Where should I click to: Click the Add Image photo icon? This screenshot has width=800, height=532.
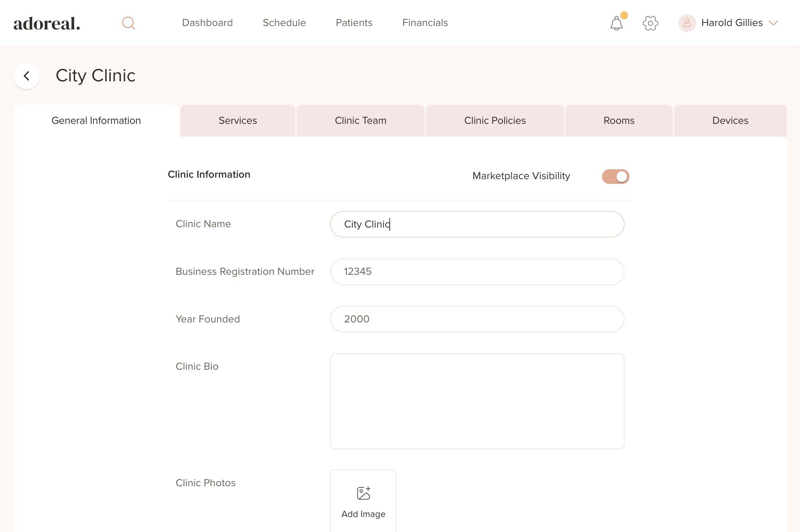point(363,493)
